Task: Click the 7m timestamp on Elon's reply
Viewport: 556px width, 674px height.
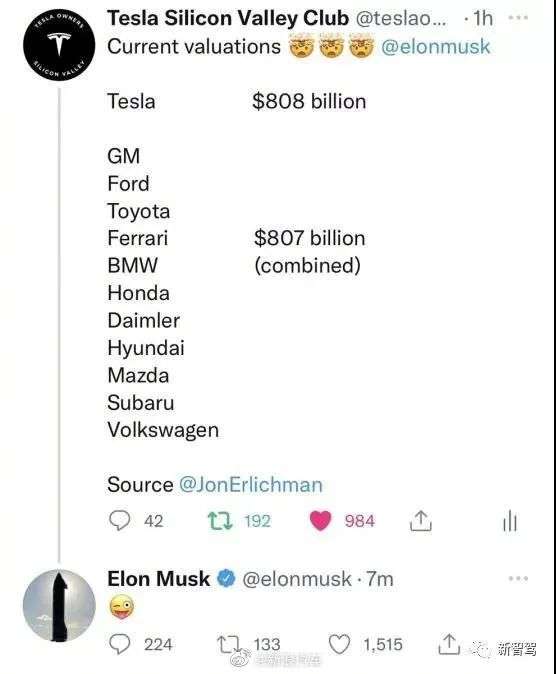Action: 380,579
